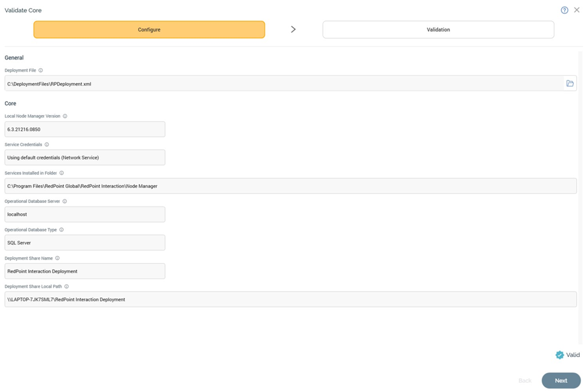Click the arrow between Configure and Validation
The height and width of the screenshot is (392, 587).
pyautogui.click(x=293, y=30)
